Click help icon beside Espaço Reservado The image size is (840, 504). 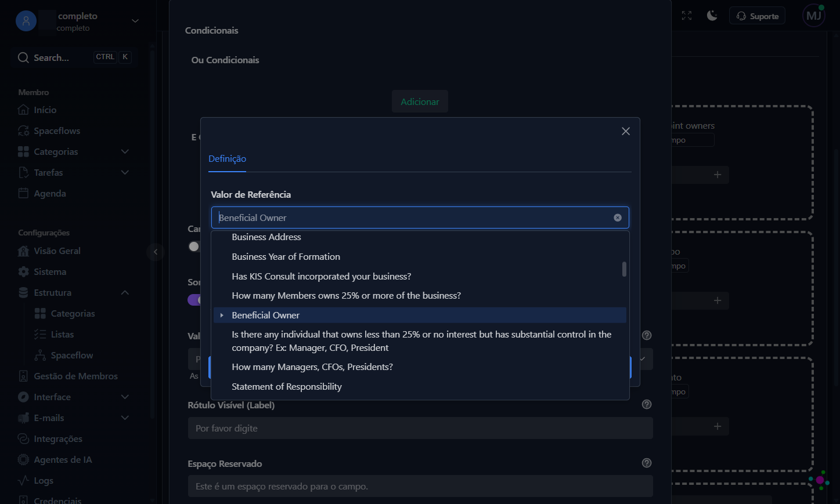point(647,463)
